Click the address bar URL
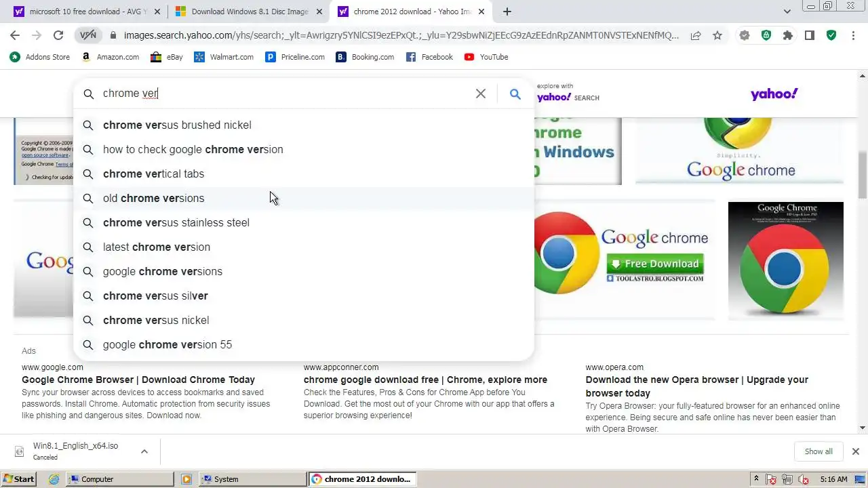The width and height of the screenshot is (868, 488). pyautogui.click(x=401, y=35)
